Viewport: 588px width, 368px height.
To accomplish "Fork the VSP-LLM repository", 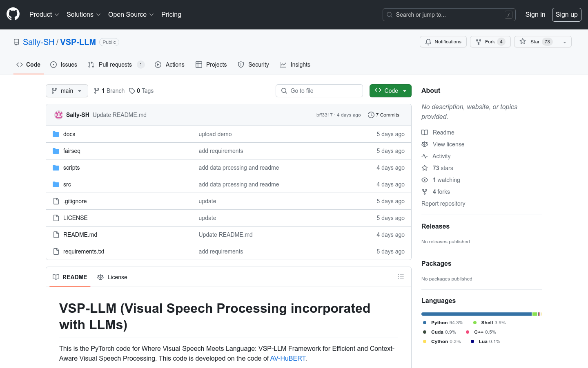I will pyautogui.click(x=490, y=42).
